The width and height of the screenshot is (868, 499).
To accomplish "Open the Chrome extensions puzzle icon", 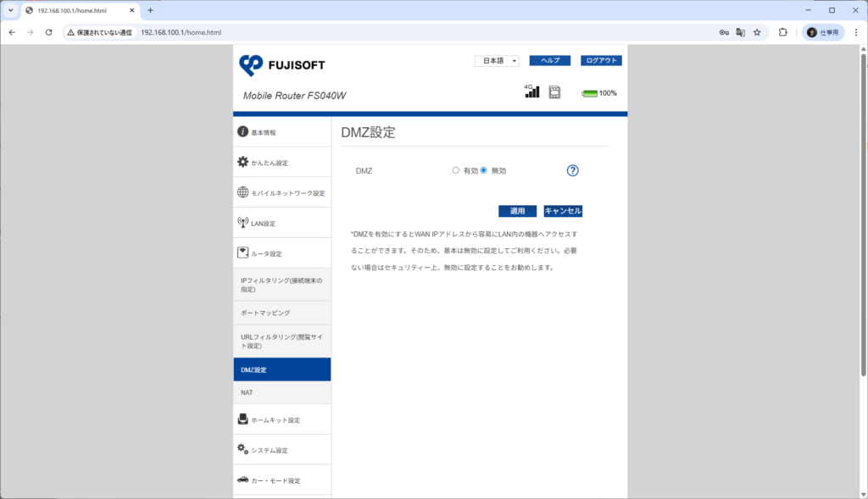I will click(782, 32).
